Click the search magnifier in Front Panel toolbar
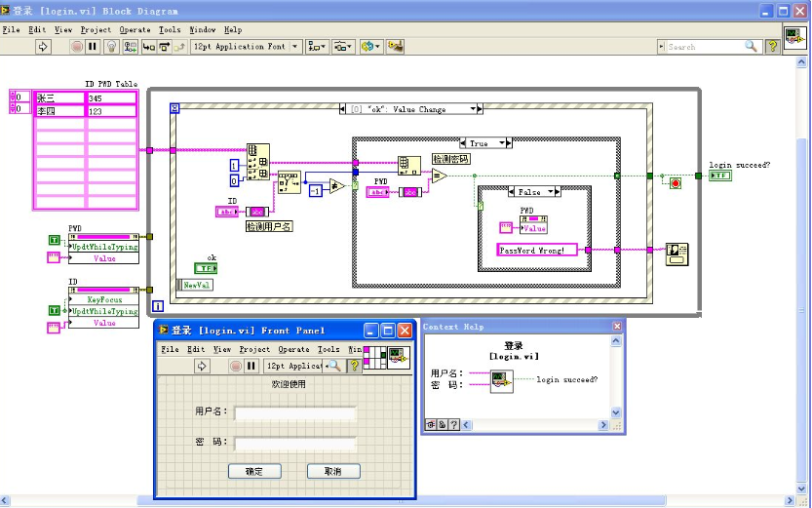This screenshot has width=812, height=508. click(335, 366)
